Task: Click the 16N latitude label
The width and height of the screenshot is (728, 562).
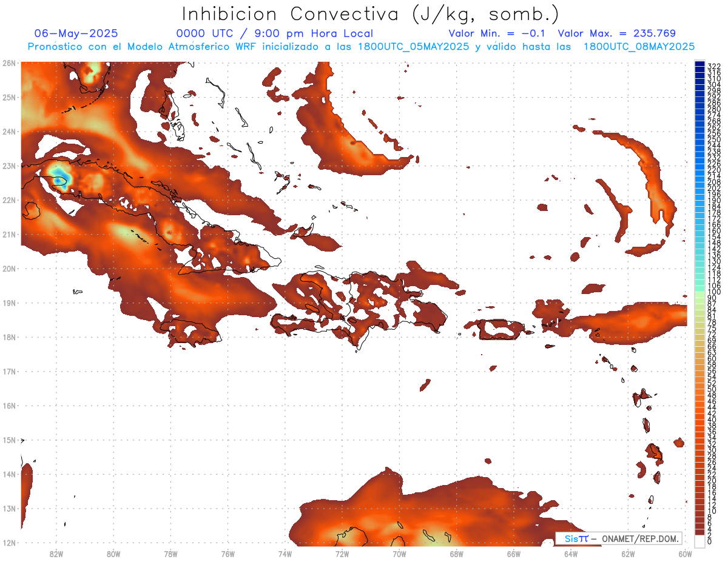Action: (x=8, y=406)
